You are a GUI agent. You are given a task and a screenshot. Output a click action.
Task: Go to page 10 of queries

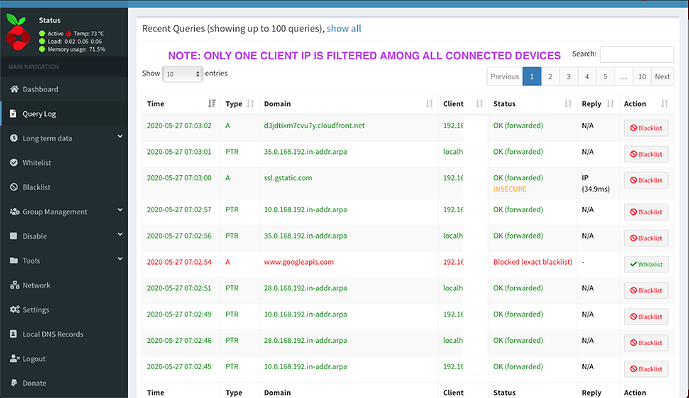[642, 76]
